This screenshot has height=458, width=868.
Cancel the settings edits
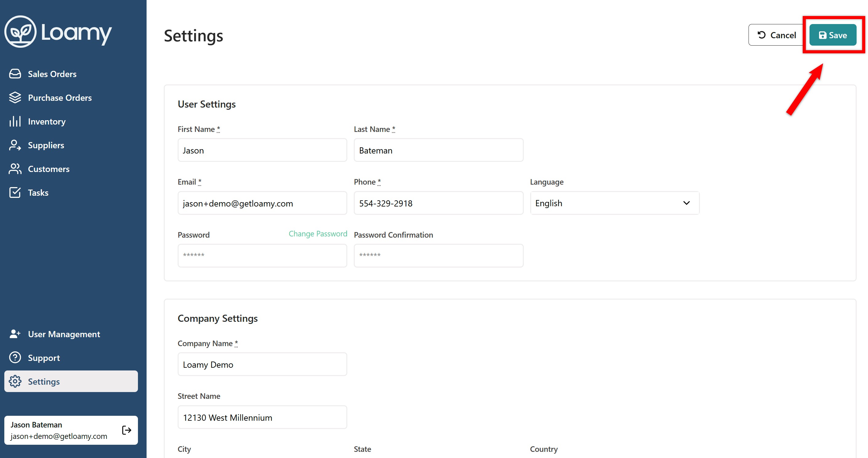776,35
